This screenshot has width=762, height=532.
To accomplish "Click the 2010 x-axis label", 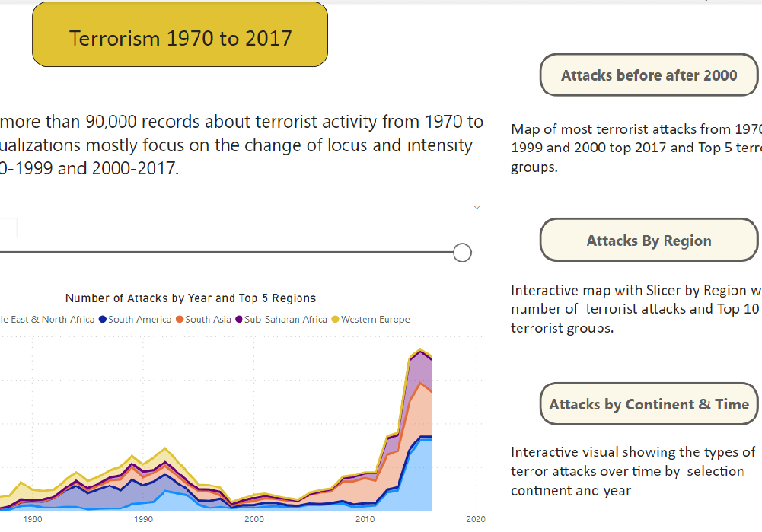I will coord(365,519).
